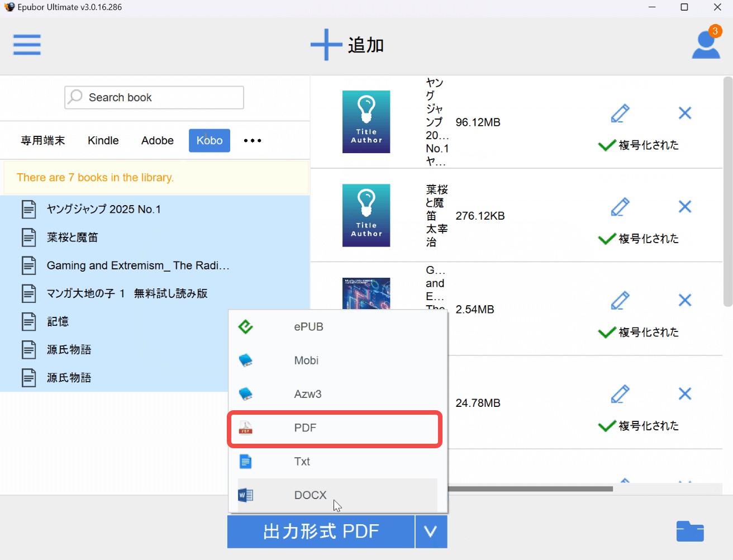Open the hamburger menu
Viewport: 733px width, 560px height.
pyautogui.click(x=27, y=45)
